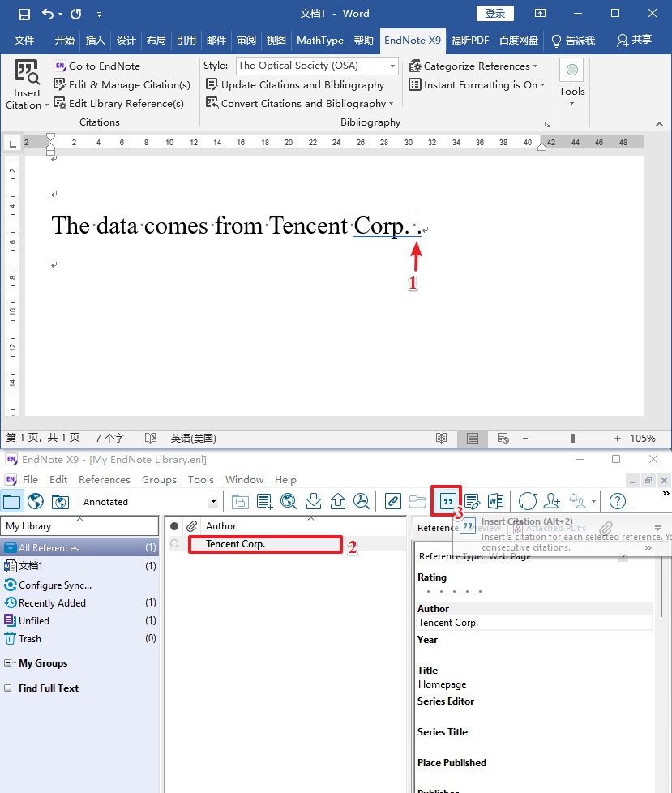
Task: Click the EndNote Help question mark icon
Action: [618, 502]
